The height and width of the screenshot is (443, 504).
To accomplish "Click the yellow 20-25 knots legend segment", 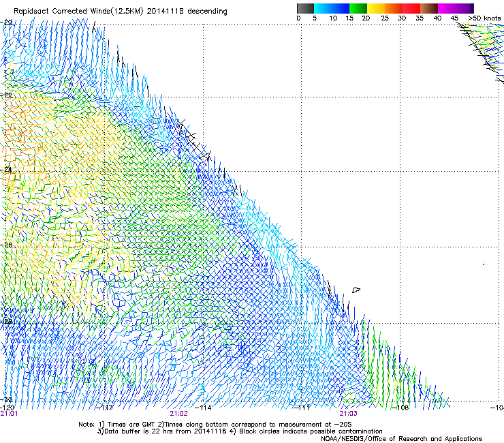I will click(x=376, y=8).
